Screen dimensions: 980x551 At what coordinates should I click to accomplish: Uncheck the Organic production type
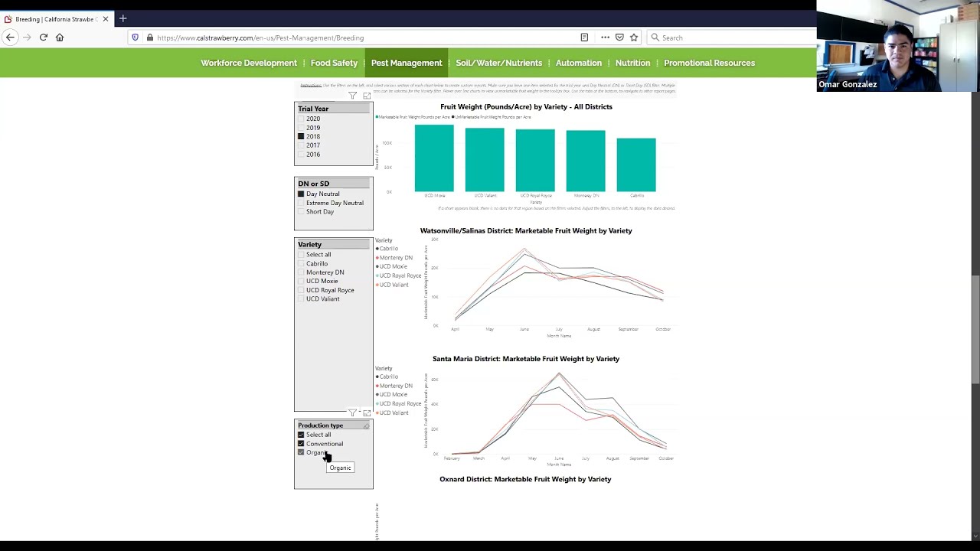301,452
